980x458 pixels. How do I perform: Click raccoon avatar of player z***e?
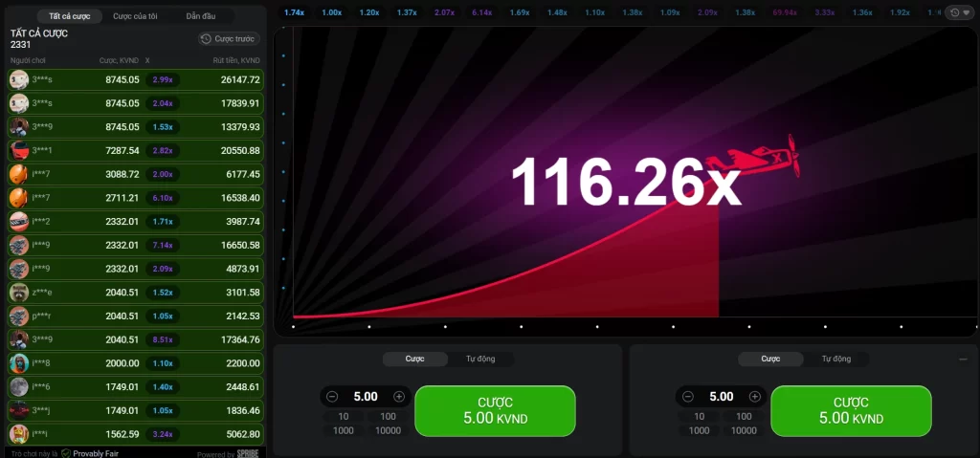19,293
